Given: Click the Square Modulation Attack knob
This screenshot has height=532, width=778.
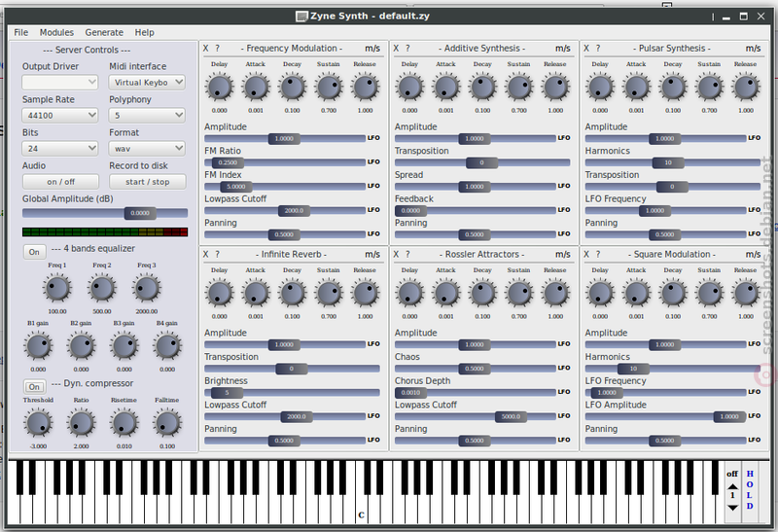Looking at the screenshot, I should pos(636,293).
